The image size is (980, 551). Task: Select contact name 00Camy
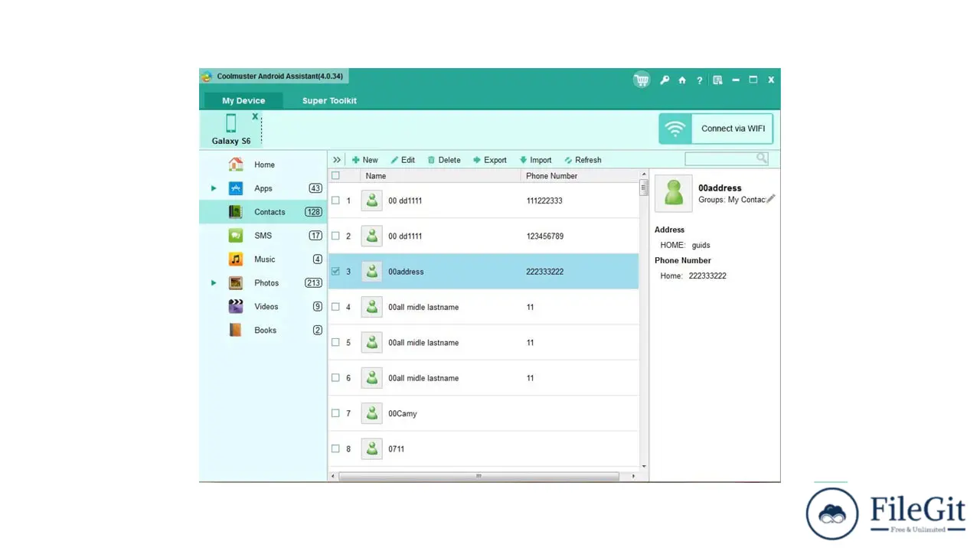[403, 413]
